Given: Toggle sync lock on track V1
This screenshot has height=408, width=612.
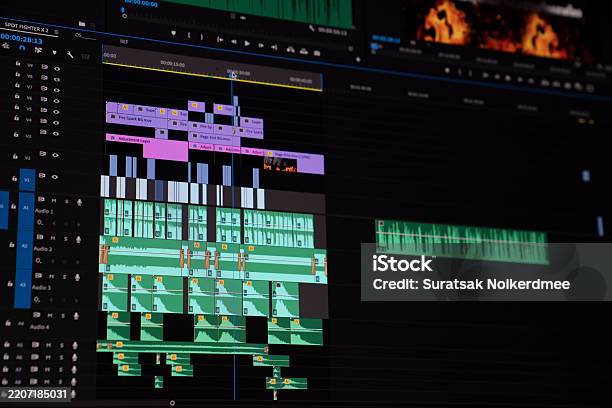Looking at the screenshot, I should pyautogui.click(x=42, y=175).
